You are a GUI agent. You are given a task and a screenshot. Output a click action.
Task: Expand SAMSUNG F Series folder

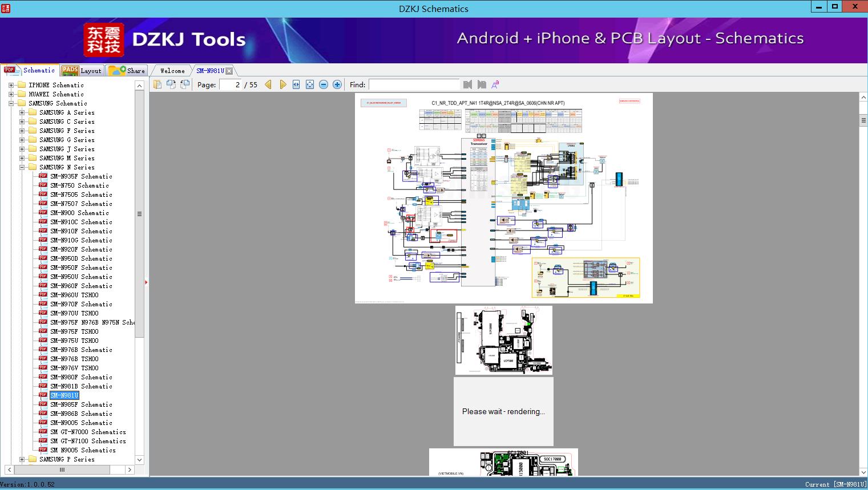point(22,131)
